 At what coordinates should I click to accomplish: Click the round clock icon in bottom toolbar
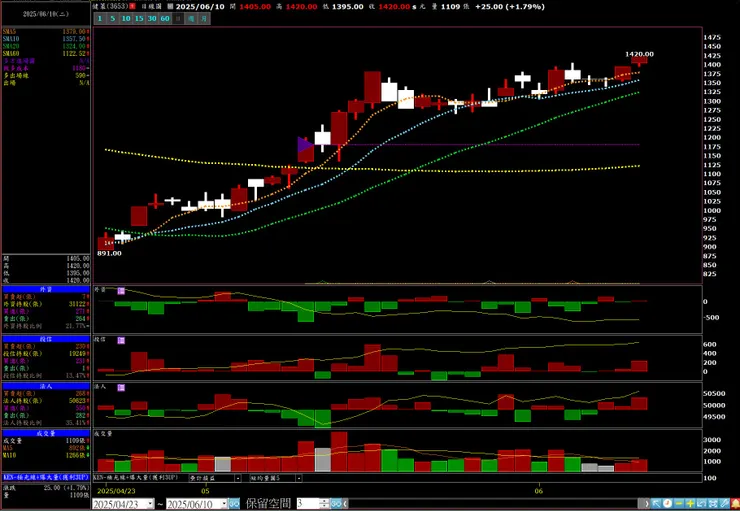(667, 503)
